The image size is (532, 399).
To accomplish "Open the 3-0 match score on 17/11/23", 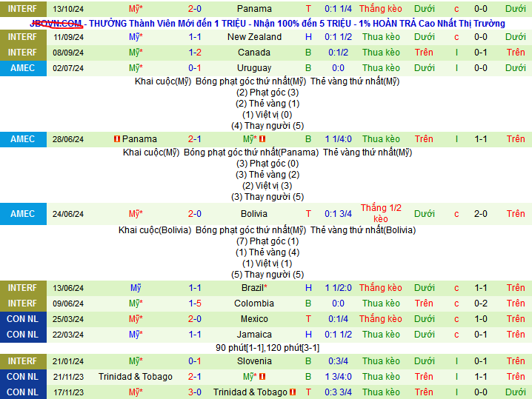I will (x=195, y=392).
